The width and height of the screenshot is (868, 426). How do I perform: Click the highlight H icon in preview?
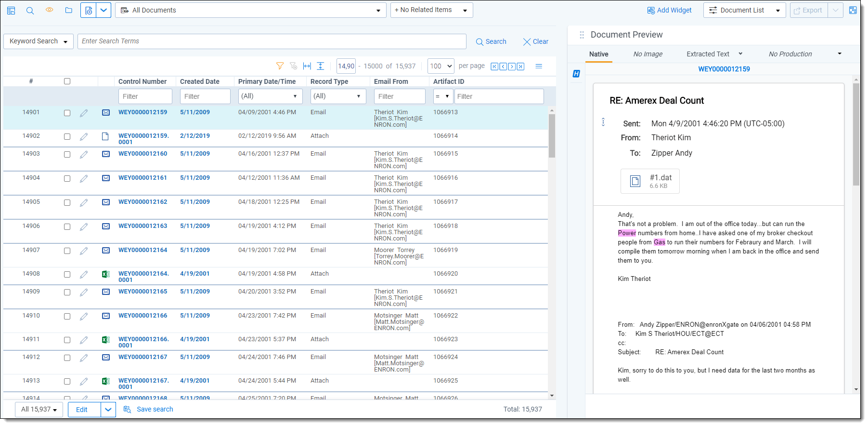(576, 74)
